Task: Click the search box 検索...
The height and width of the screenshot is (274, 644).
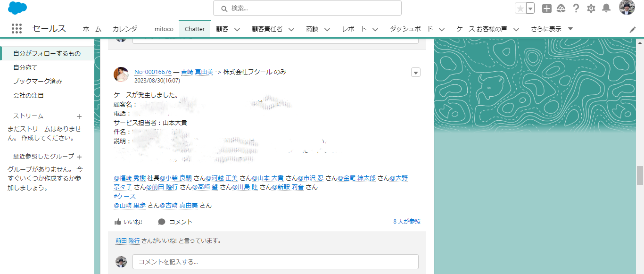Action: point(307,8)
